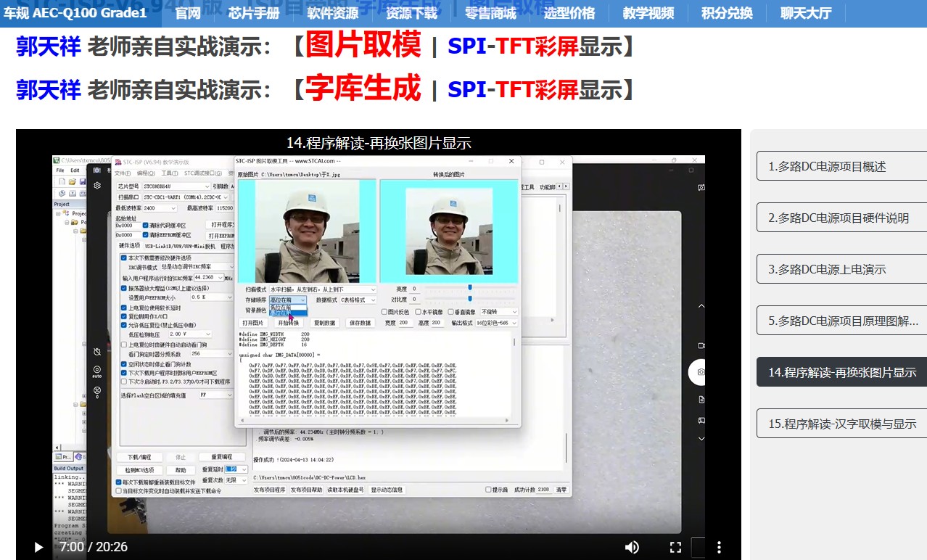927x560 pixels.
Task: Click 开始转换 button in image tool
Action: [289, 323]
